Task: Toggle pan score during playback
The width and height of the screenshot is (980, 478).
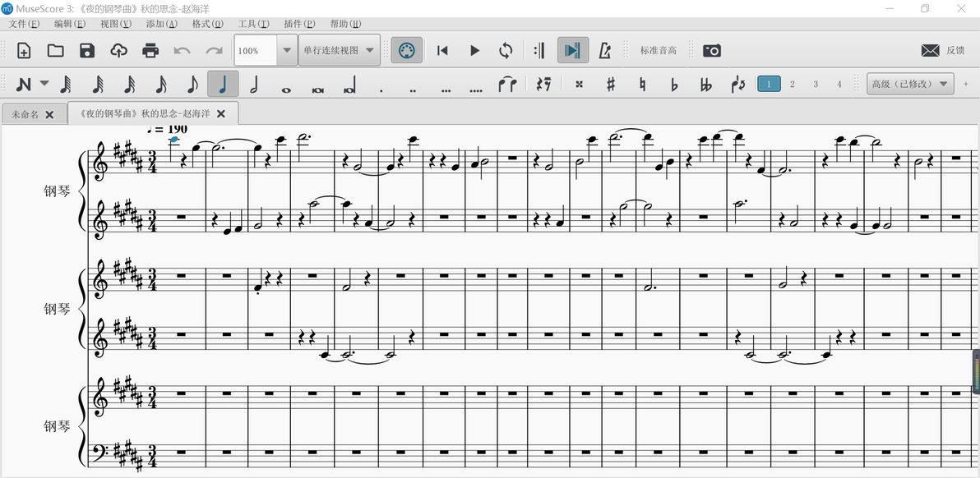Action: pos(572,51)
